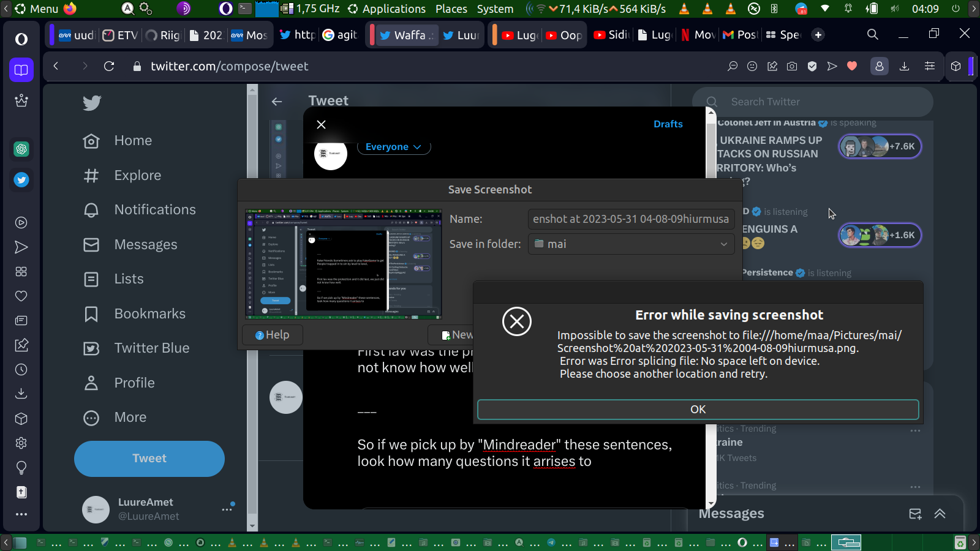Open a new browser tab with plus icon
The width and height of the screenshot is (980, 551).
818,35
